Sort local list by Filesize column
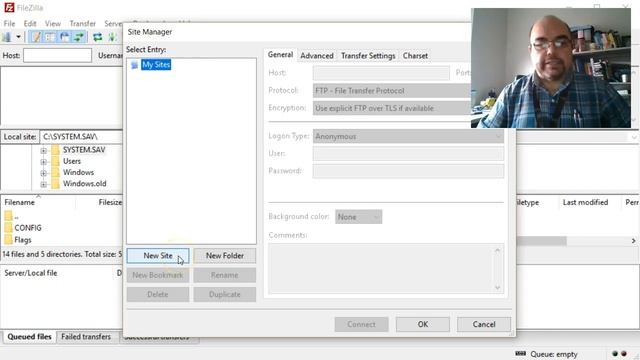This screenshot has height=360, width=640. click(x=110, y=202)
